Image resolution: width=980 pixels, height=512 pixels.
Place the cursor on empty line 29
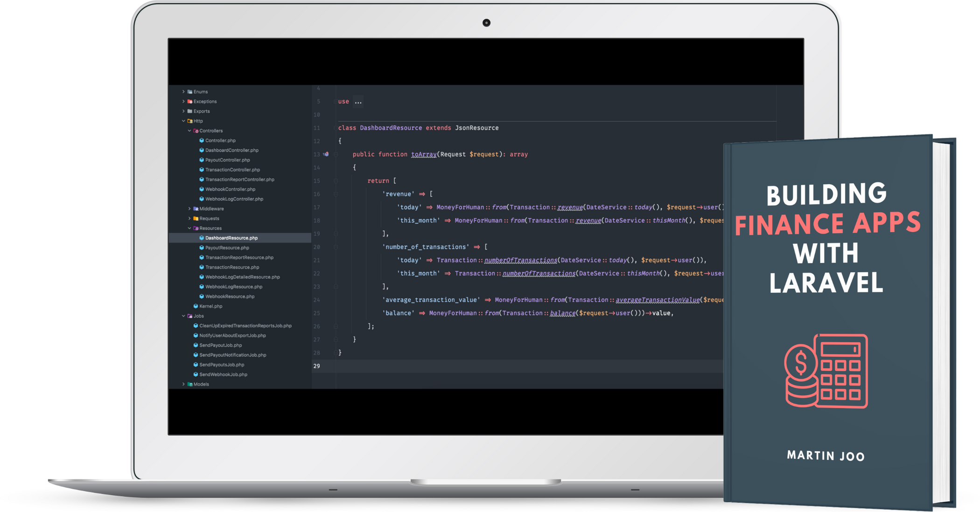pos(467,366)
